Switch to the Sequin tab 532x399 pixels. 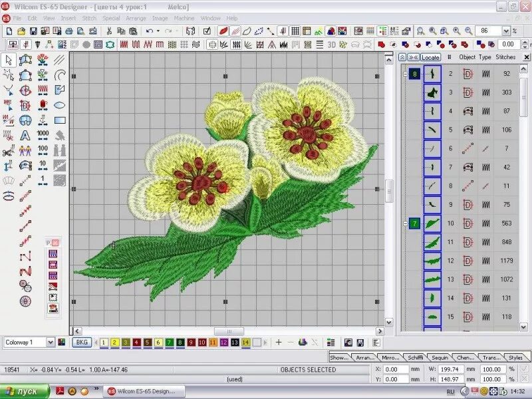point(440,358)
